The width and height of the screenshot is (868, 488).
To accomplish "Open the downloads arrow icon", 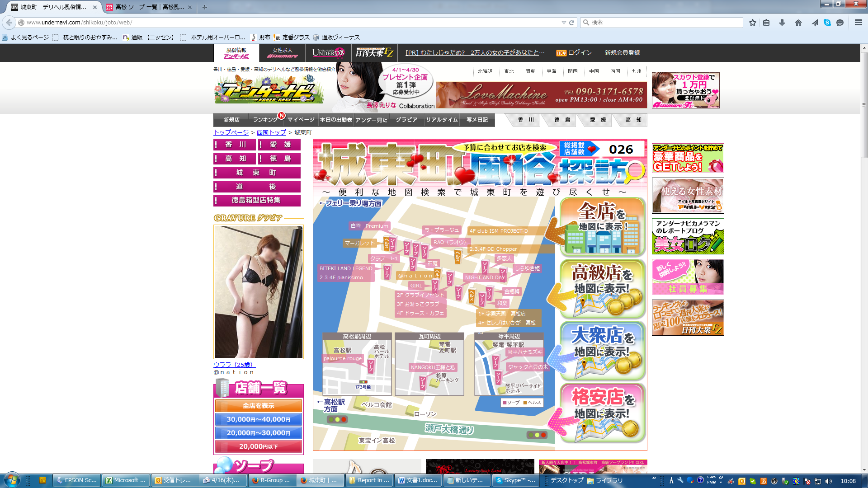I will [x=782, y=23].
